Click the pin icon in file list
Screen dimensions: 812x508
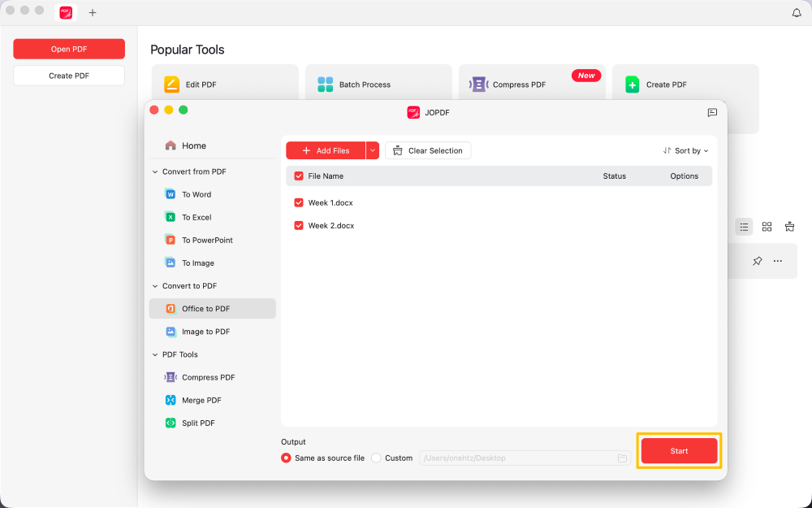(x=757, y=261)
